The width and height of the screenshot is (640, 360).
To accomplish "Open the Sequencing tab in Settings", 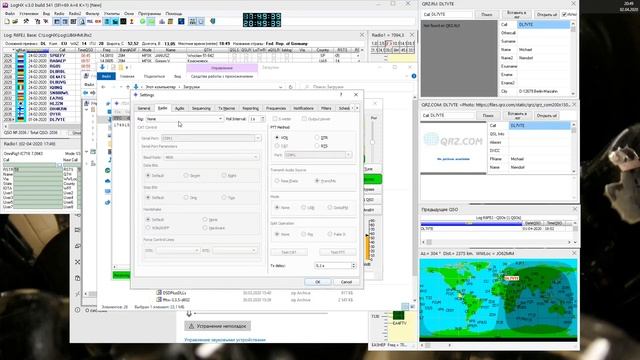I will (201, 108).
